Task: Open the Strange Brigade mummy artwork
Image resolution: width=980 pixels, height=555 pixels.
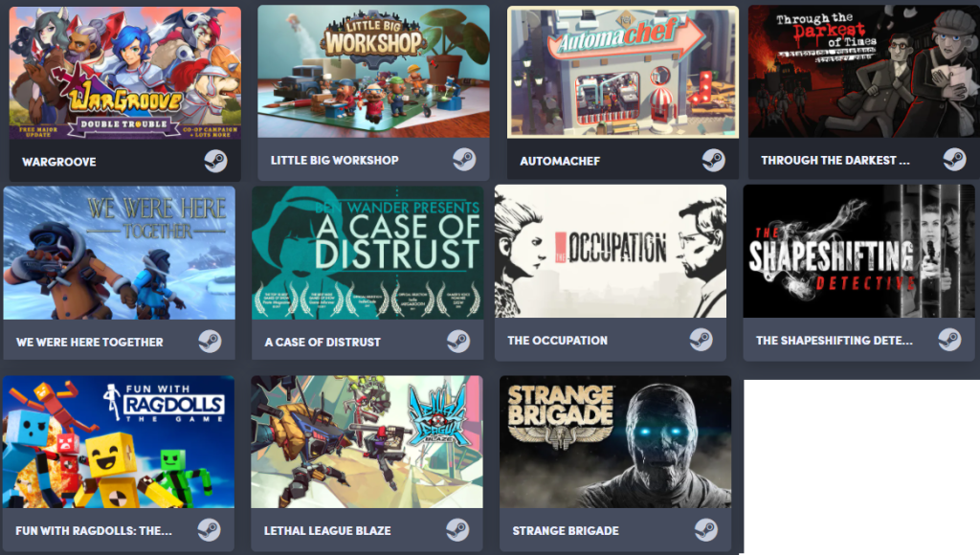Action: point(615,442)
